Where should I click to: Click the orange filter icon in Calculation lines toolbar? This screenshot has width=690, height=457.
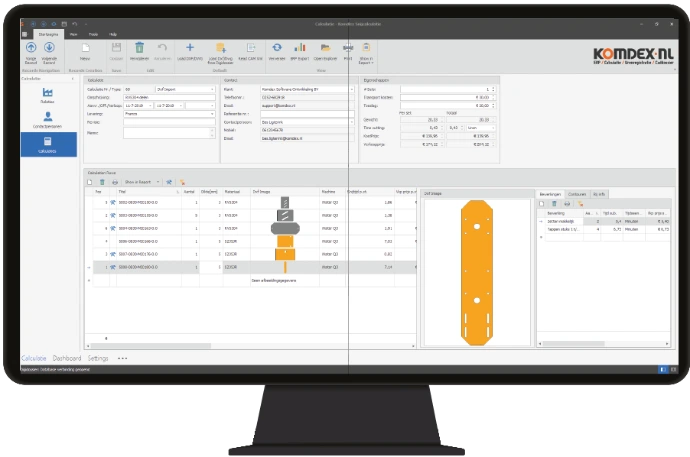tap(182, 182)
